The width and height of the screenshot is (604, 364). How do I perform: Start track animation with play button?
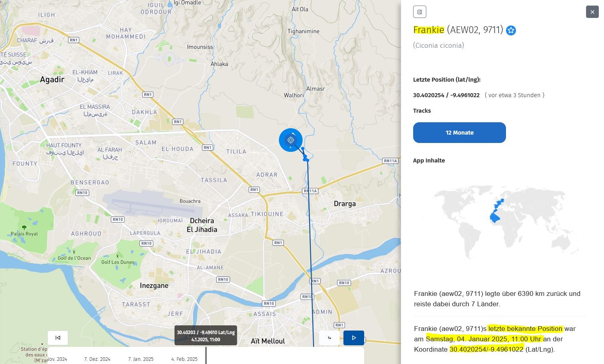click(353, 338)
